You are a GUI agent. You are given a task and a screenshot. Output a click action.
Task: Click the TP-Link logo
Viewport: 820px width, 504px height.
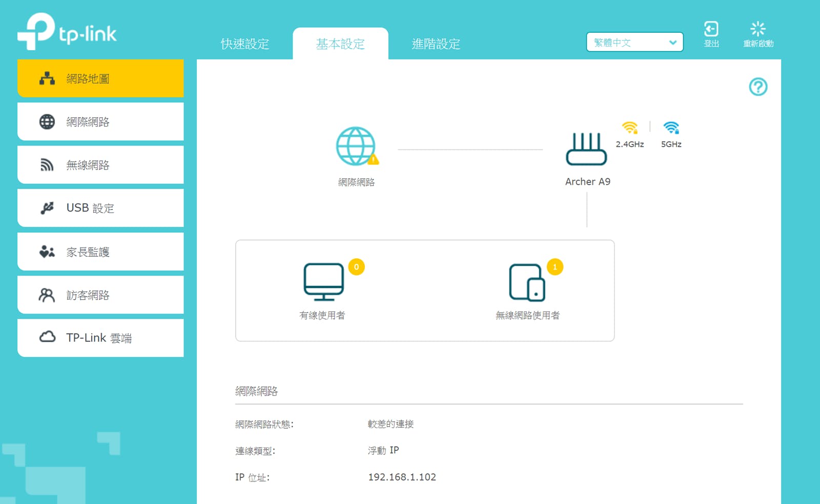(x=67, y=32)
